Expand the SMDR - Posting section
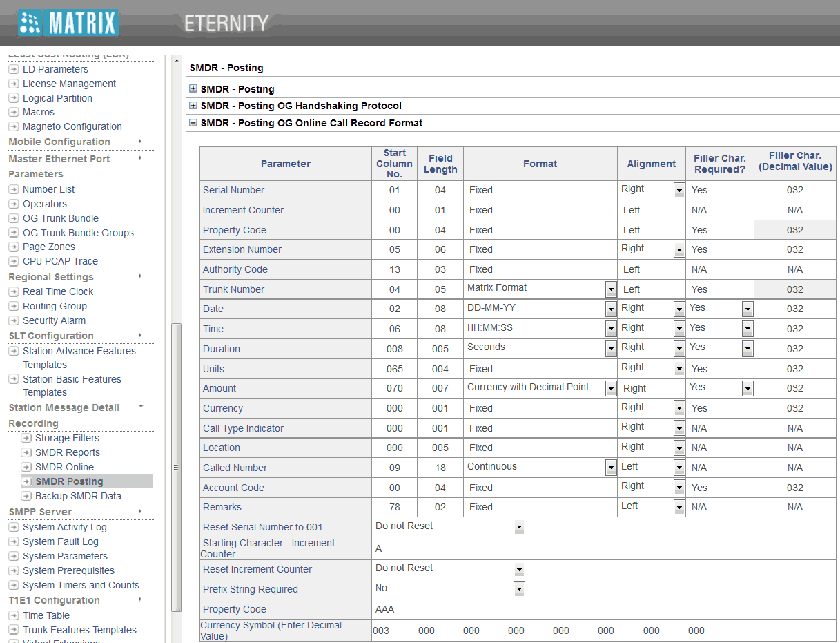This screenshot has height=643, width=840. tap(193, 88)
